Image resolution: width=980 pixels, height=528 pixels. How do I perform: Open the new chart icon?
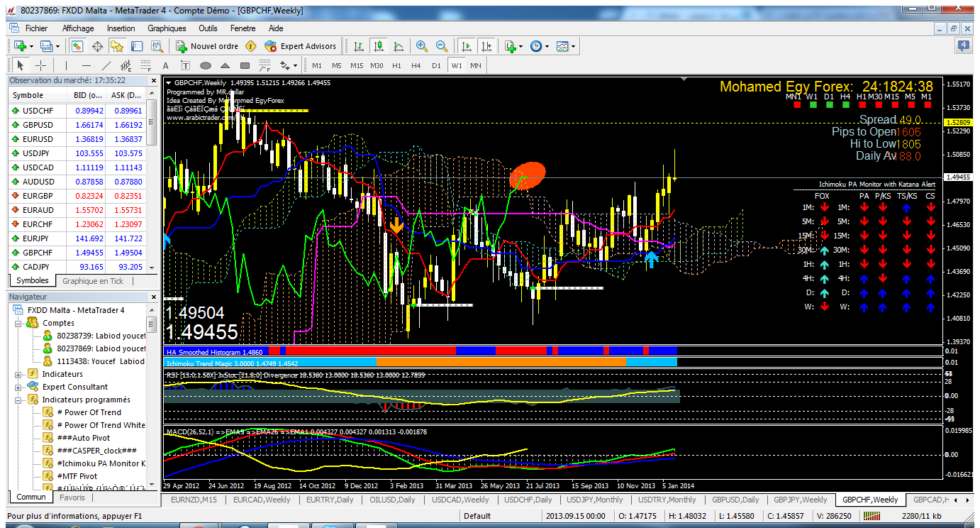[x=20, y=46]
